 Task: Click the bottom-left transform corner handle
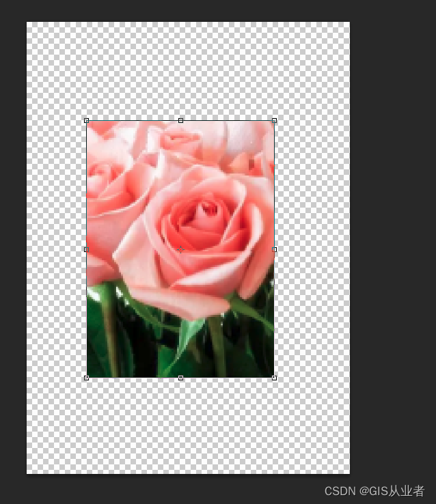point(87,378)
